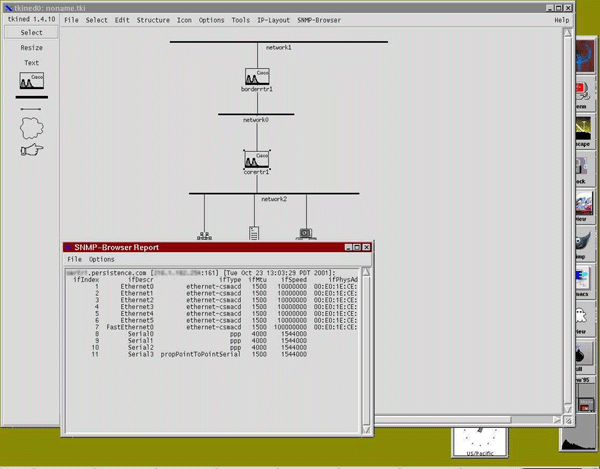Screen dimensions: 600x469
Task: Click the hub device icon under network2
Action: click(x=205, y=236)
